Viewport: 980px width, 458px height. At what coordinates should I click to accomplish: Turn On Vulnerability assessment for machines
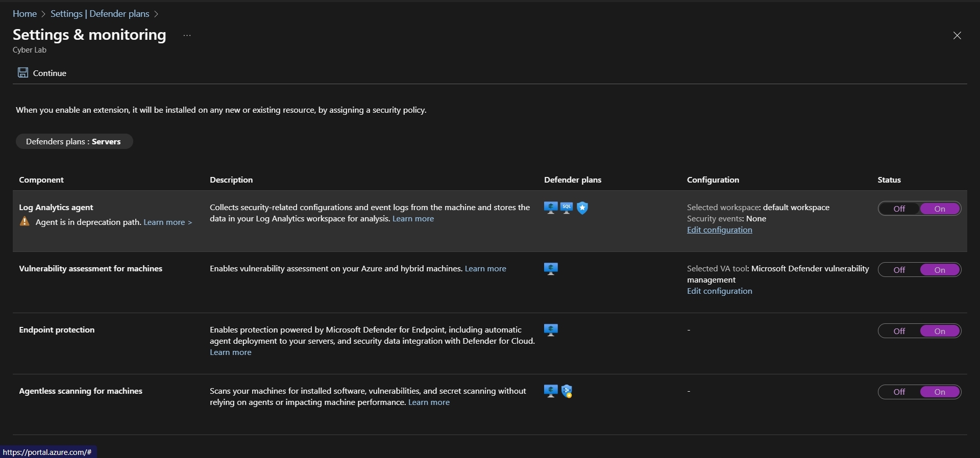click(x=940, y=270)
